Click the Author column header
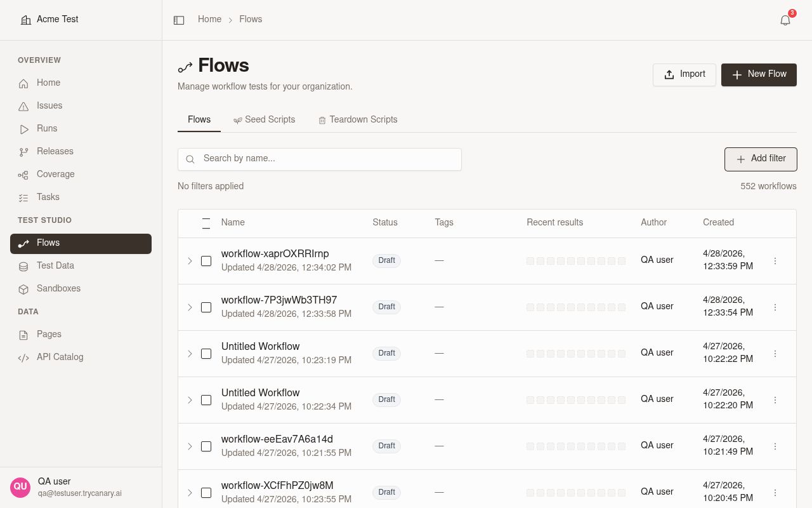 [x=653, y=222]
